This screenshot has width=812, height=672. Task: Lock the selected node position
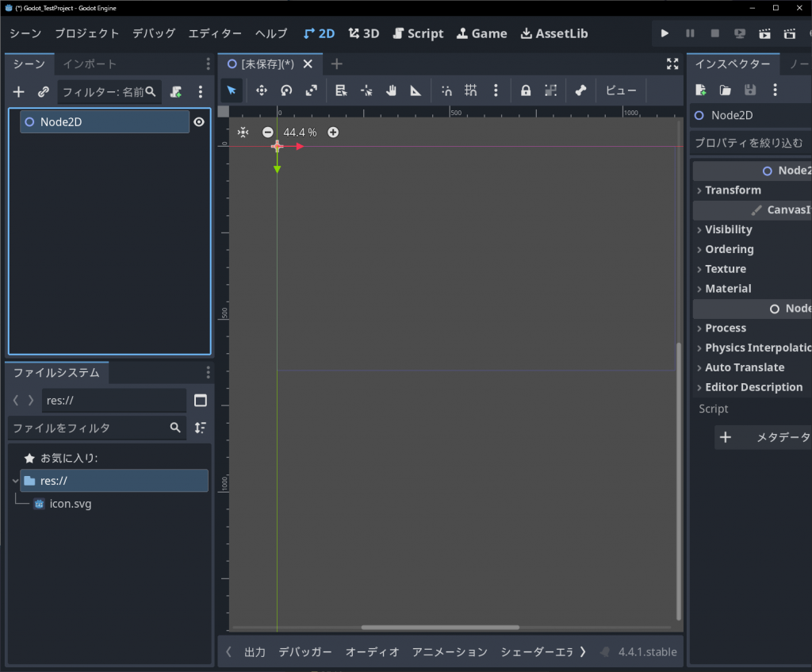pyautogui.click(x=525, y=90)
